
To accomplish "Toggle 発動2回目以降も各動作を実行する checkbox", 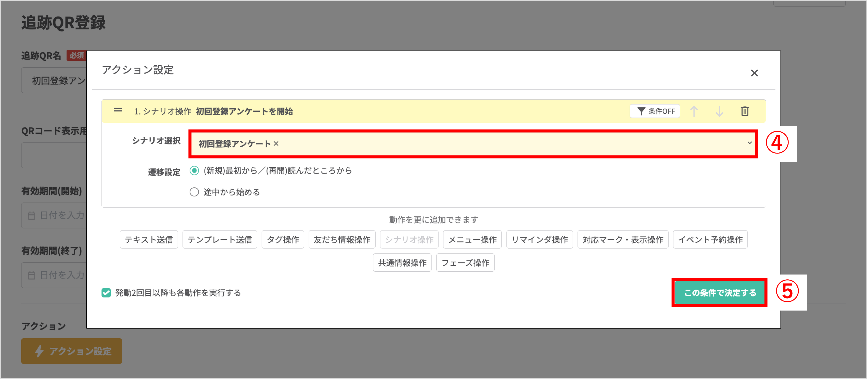I will (106, 293).
